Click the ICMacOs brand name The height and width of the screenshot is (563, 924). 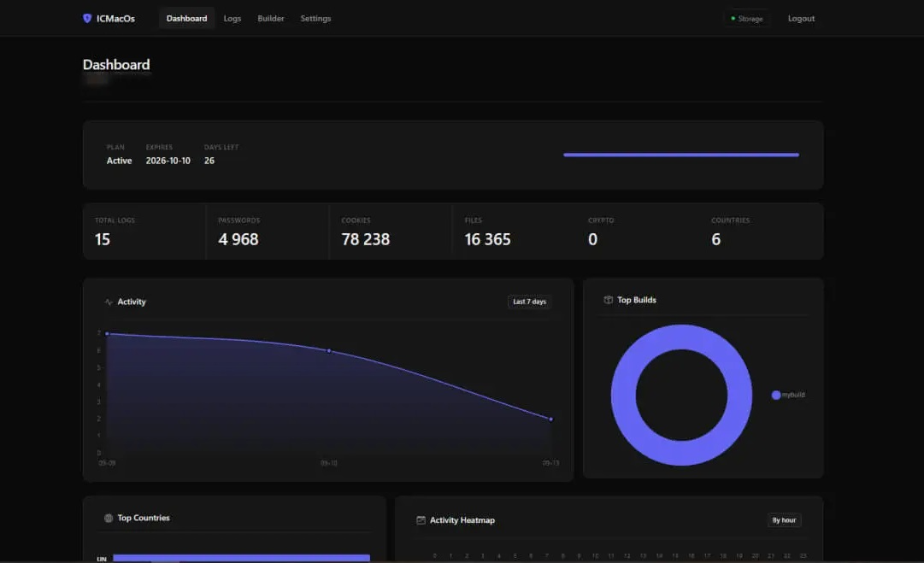coord(115,18)
